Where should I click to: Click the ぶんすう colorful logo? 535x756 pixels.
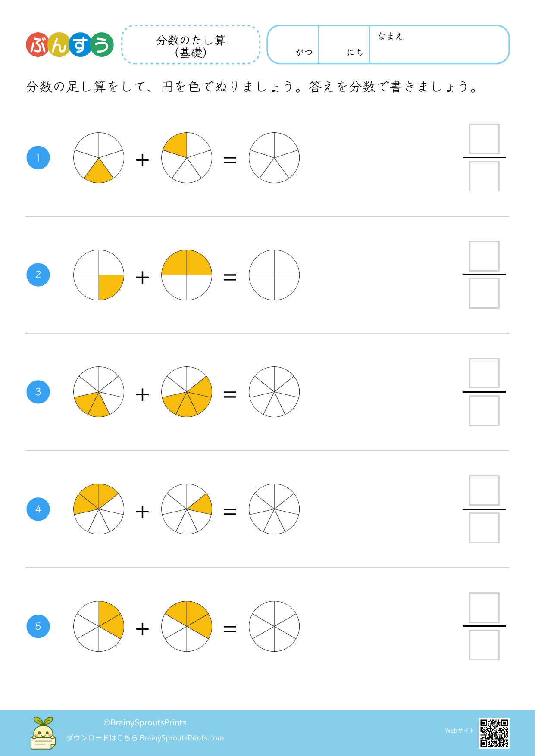coord(70,45)
